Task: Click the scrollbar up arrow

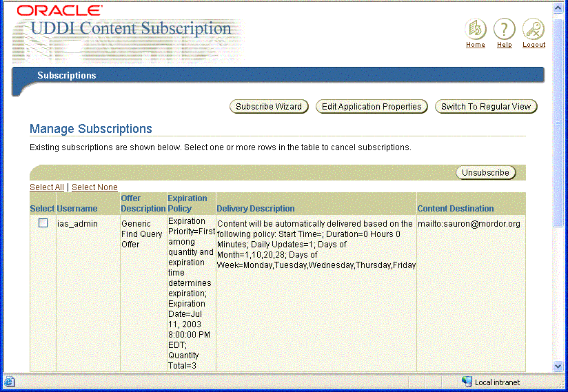Action: coord(558,8)
